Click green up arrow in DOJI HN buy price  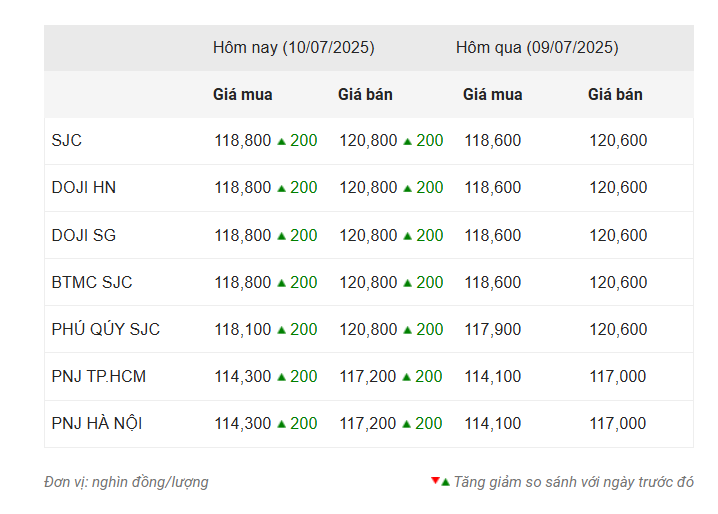point(282,188)
